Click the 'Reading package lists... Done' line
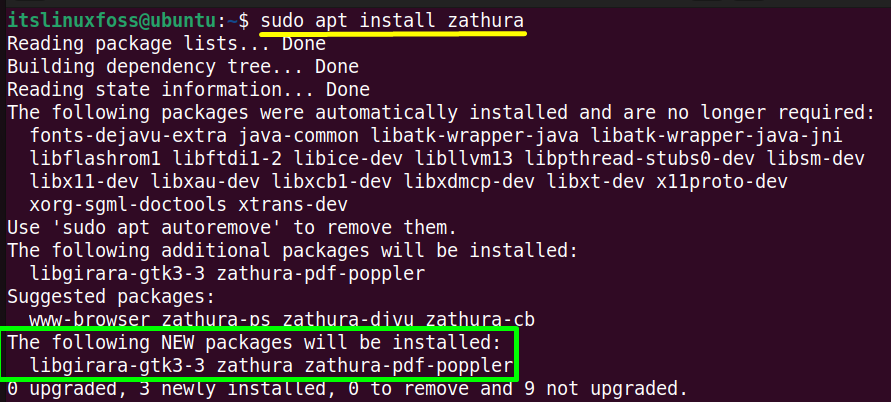The height and width of the screenshot is (402, 891). (166, 44)
